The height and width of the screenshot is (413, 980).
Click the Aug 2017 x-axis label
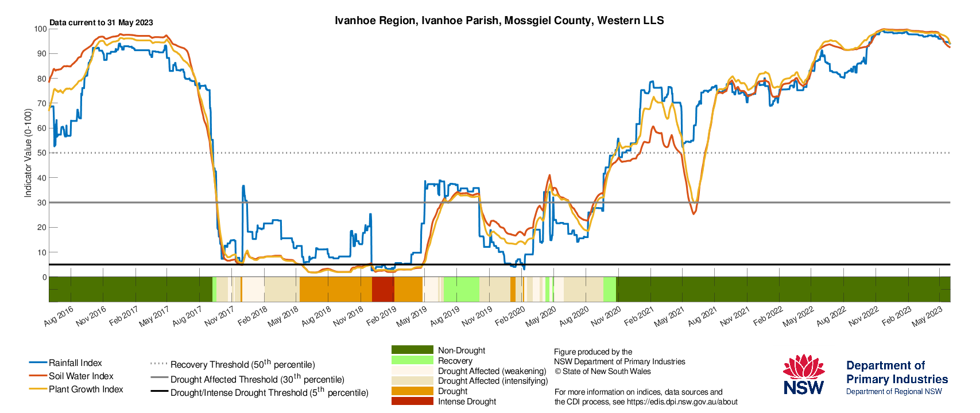(187, 315)
